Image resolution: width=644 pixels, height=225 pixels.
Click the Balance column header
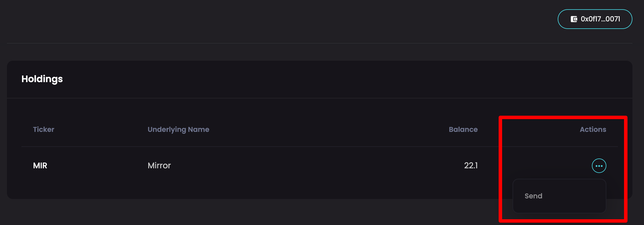(463, 129)
